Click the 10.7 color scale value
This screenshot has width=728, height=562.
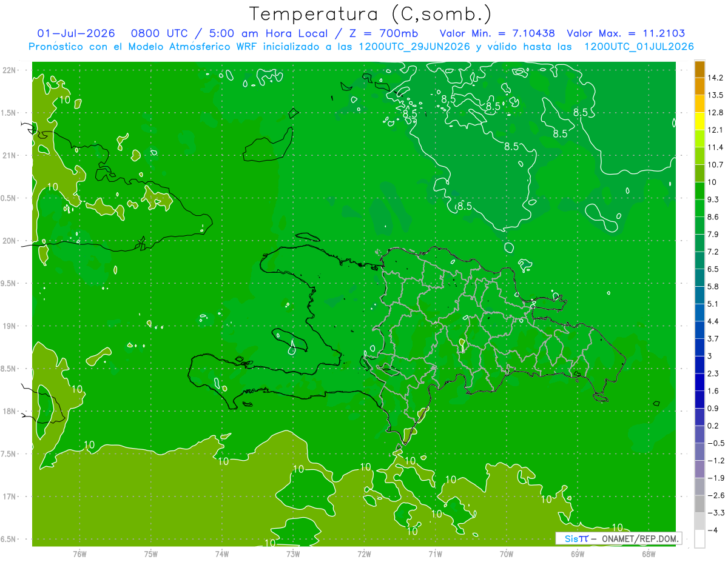pos(716,165)
